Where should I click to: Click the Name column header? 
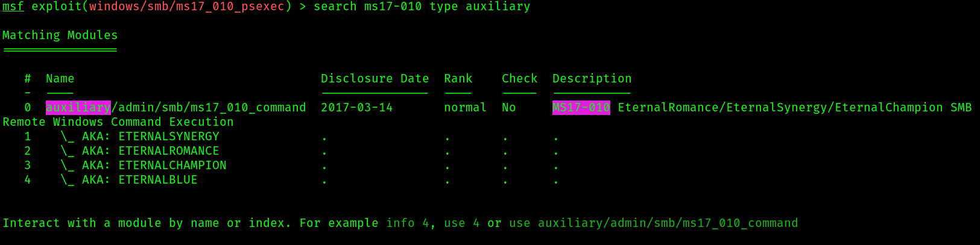pos(60,79)
